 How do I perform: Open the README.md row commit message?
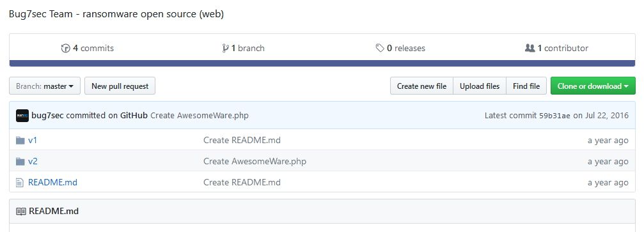pyautogui.click(x=242, y=182)
